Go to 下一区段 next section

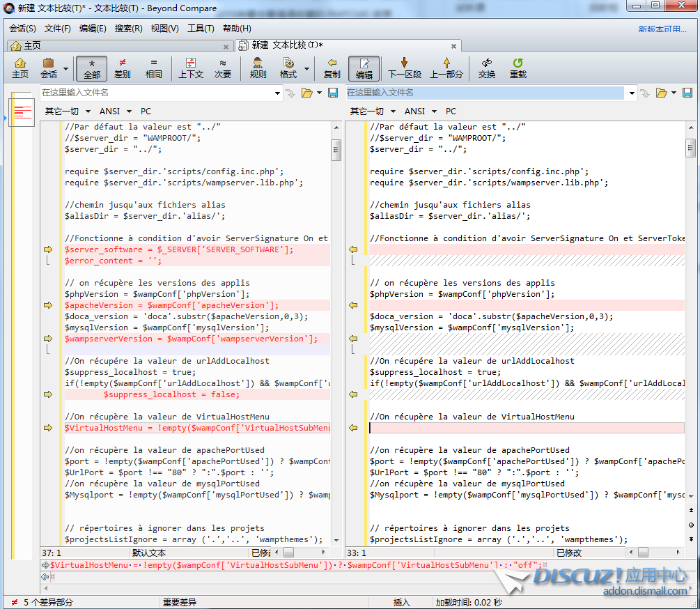coord(405,68)
